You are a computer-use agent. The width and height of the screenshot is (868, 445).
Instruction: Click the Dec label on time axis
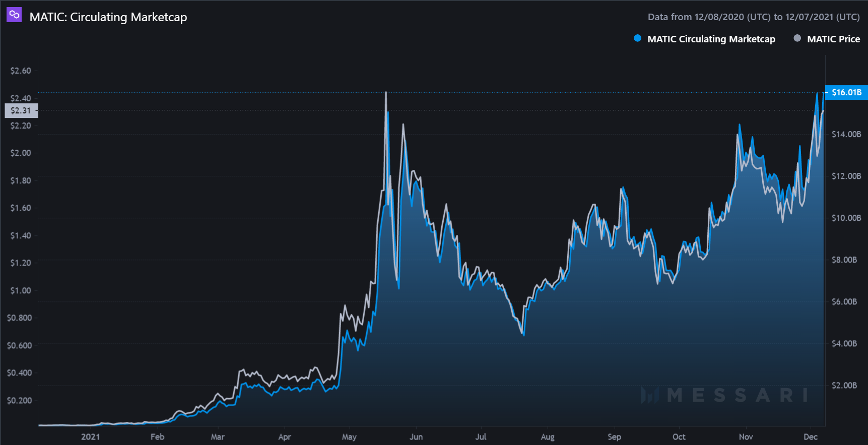[811, 436]
